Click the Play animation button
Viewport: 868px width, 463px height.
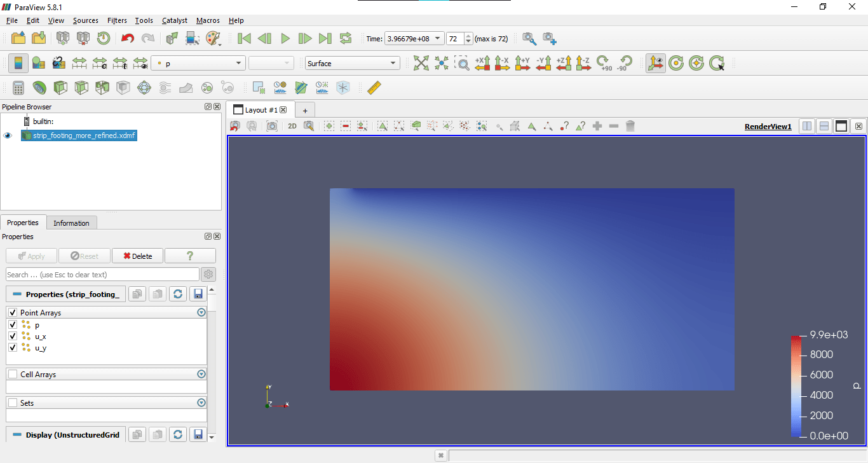pyautogui.click(x=285, y=38)
